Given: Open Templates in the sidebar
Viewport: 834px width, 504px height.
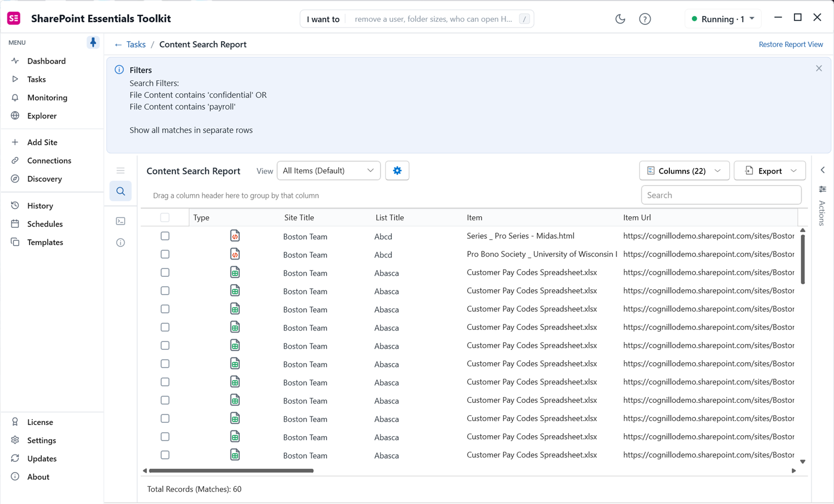Looking at the screenshot, I should click(x=45, y=242).
